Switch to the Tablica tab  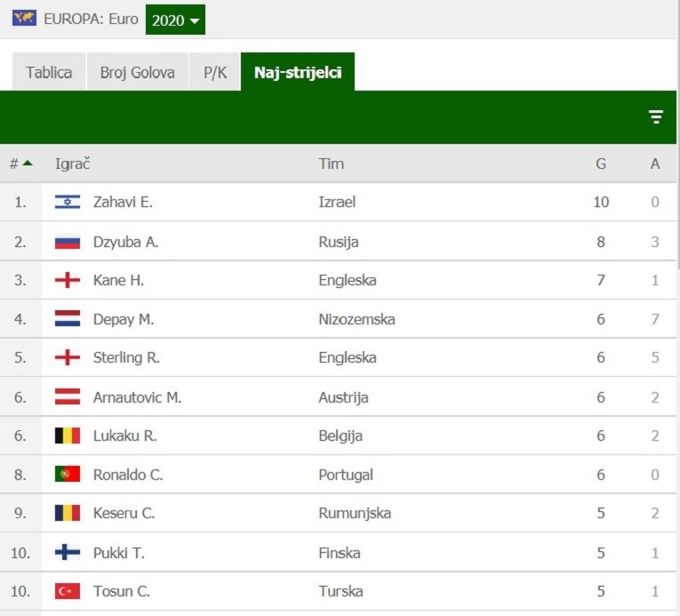(x=49, y=72)
